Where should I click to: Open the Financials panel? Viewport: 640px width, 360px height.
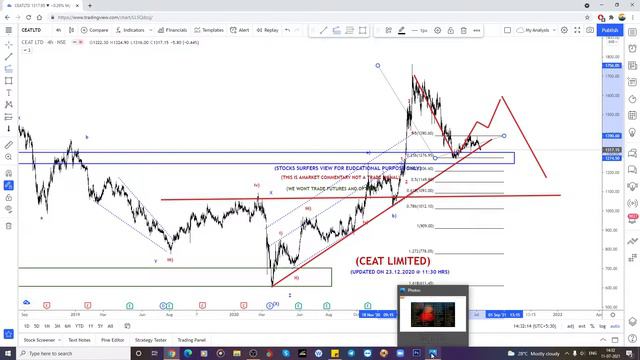[x=172, y=30]
